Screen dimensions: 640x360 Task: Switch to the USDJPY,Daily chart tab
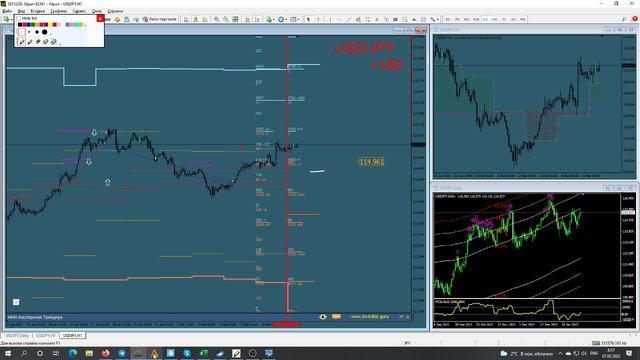click(x=18, y=336)
